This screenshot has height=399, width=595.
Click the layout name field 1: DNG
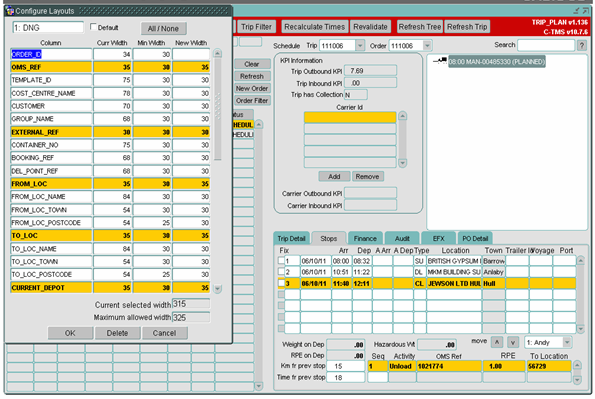click(x=48, y=28)
